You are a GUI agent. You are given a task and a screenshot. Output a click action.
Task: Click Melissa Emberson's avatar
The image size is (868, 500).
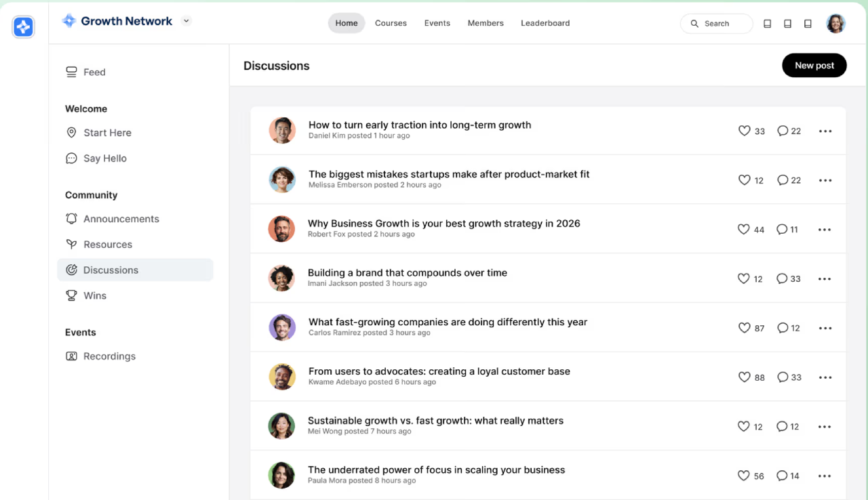point(282,180)
